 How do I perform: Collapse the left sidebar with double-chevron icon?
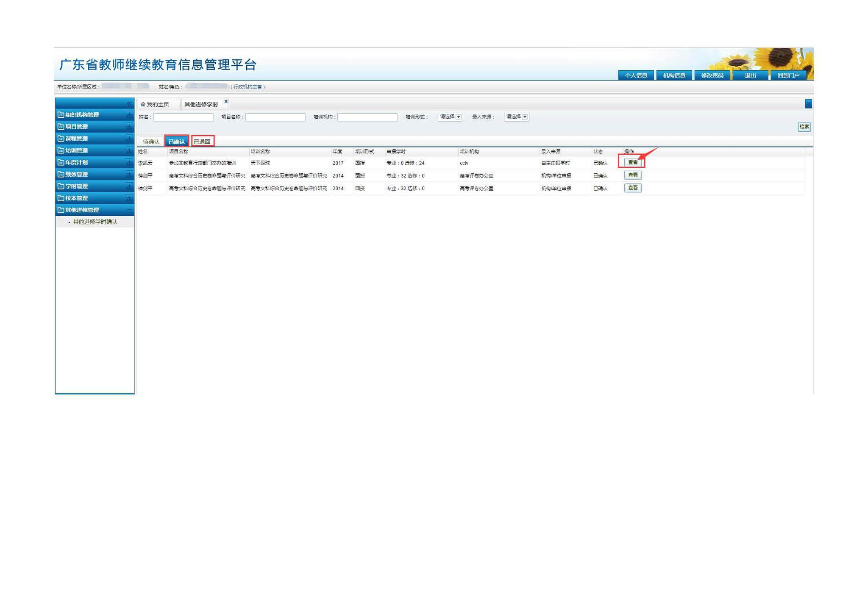point(129,104)
